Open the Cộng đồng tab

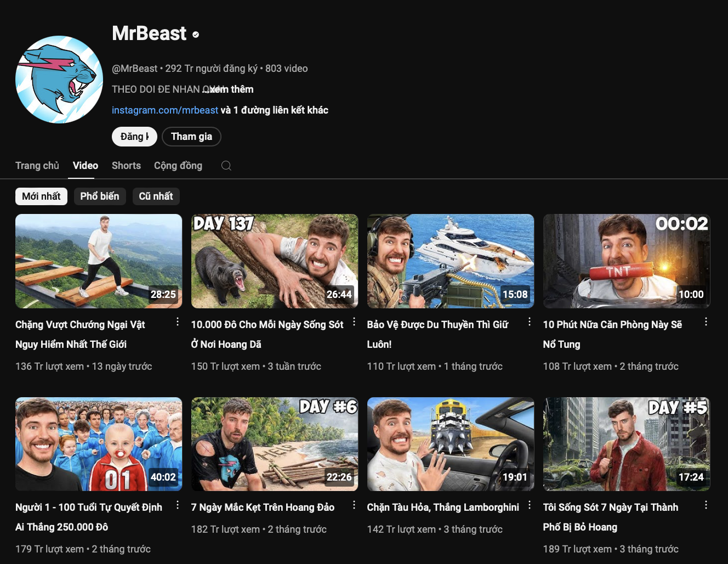coord(178,166)
